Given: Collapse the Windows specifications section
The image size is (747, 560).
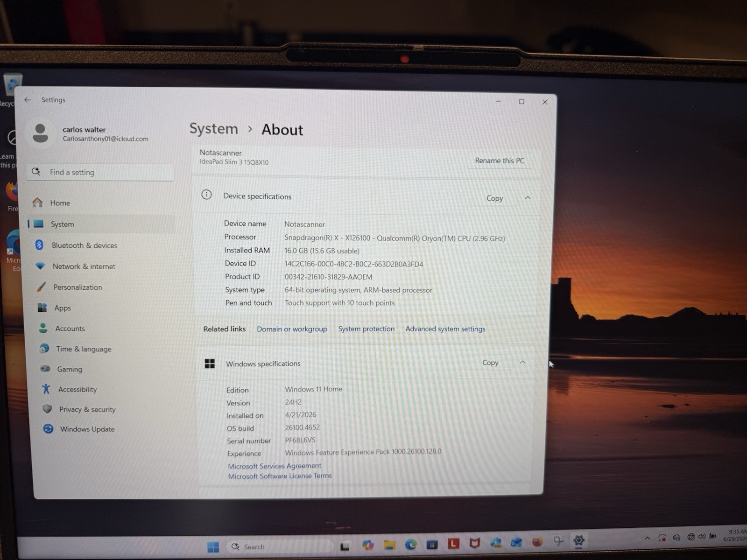Looking at the screenshot, I should (523, 362).
